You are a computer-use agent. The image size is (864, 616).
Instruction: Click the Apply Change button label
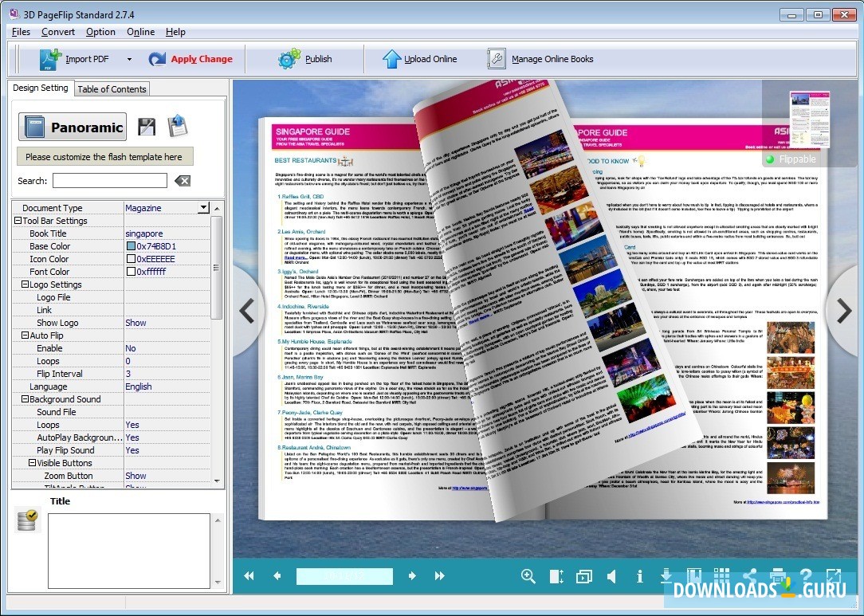[202, 59]
